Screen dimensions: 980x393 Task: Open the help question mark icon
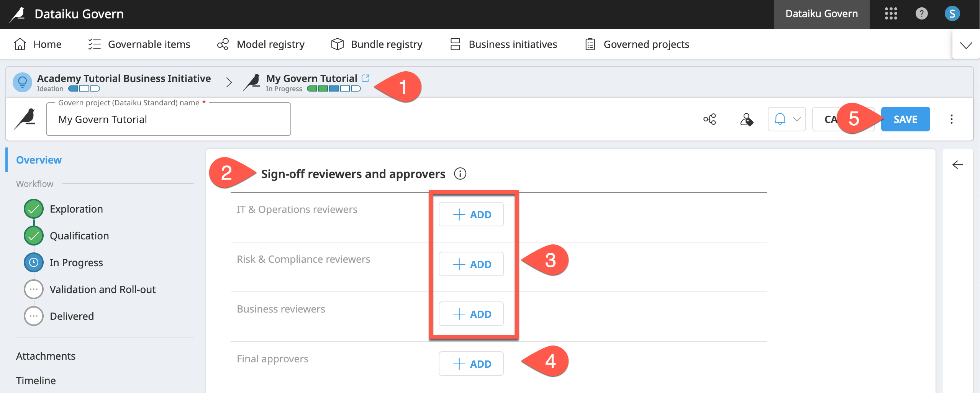[921, 14]
